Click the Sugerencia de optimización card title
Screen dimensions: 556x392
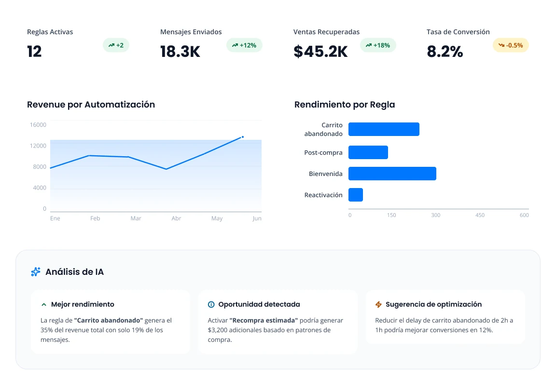tap(434, 305)
